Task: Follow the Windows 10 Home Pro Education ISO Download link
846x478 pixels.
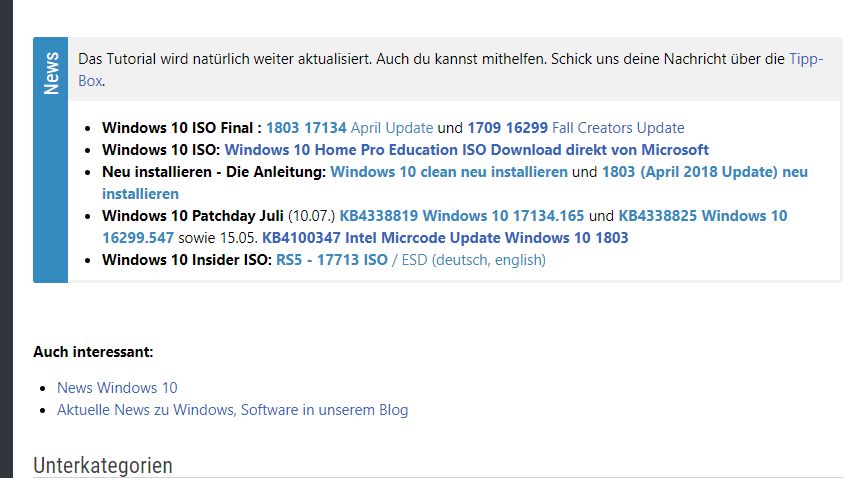Action: pyautogui.click(x=467, y=150)
